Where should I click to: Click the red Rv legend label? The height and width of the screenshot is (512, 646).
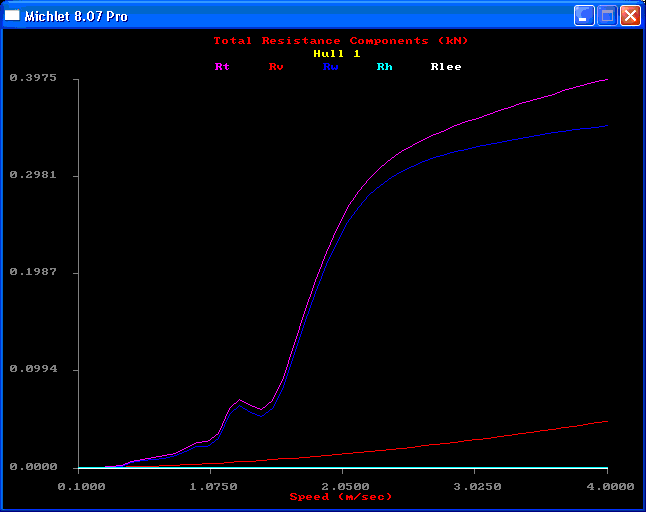click(x=276, y=67)
